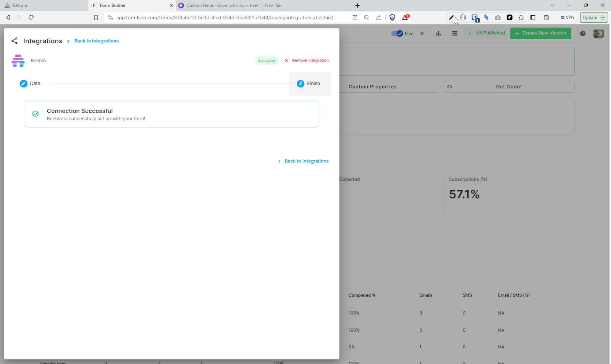
Task: Click the Integrations share icon in dialog header
Action: click(15, 41)
